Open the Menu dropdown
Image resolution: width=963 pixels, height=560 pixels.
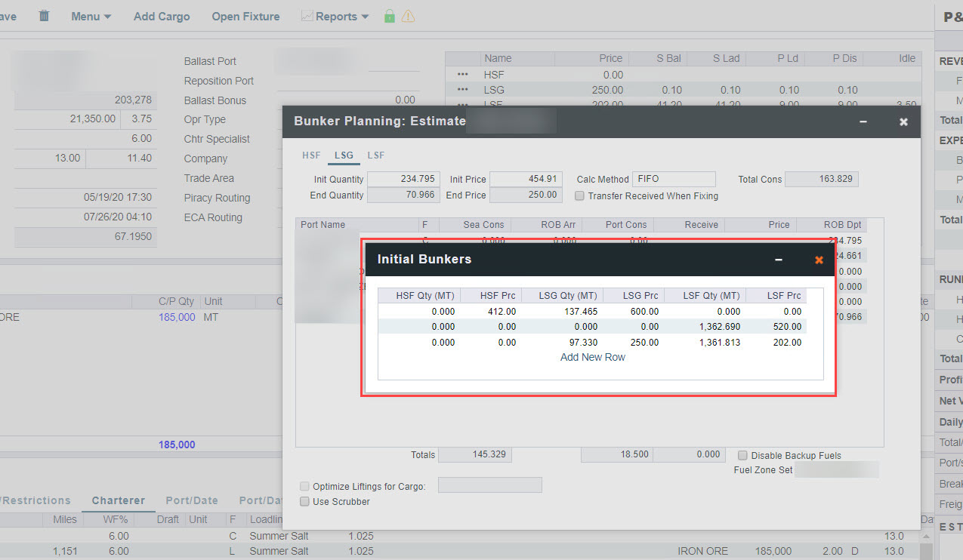tap(91, 16)
